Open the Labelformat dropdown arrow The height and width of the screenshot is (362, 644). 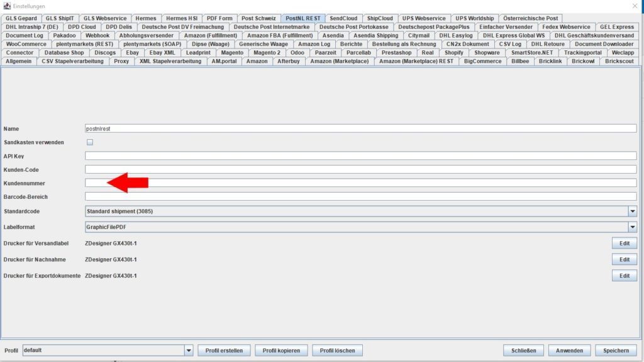(633, 227)
